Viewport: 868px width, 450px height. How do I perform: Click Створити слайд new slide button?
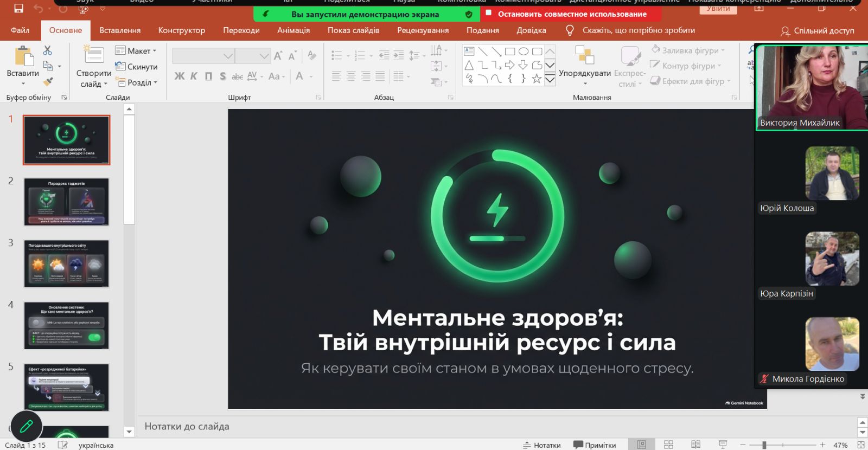tap(93, 67)
